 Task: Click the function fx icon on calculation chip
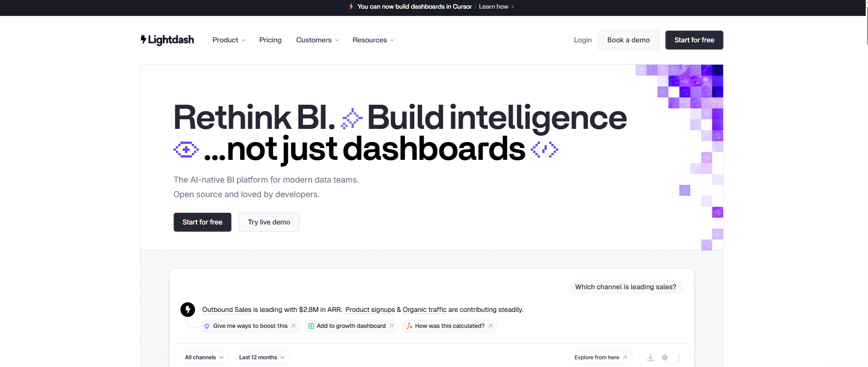click(410, 326)
